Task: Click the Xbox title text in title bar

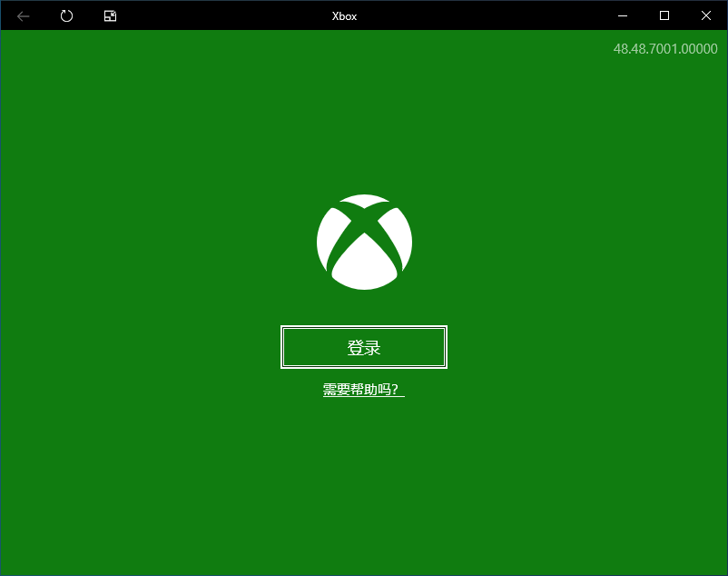Action: click(344, 16)
